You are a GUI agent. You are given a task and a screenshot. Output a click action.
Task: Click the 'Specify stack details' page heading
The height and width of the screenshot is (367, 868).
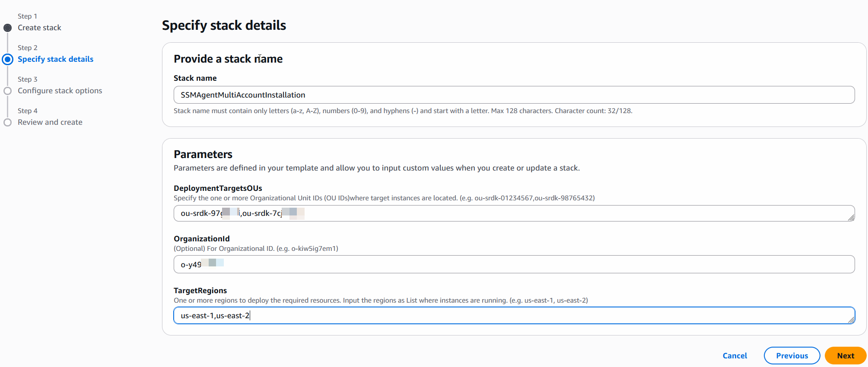(x=224, y=25)
